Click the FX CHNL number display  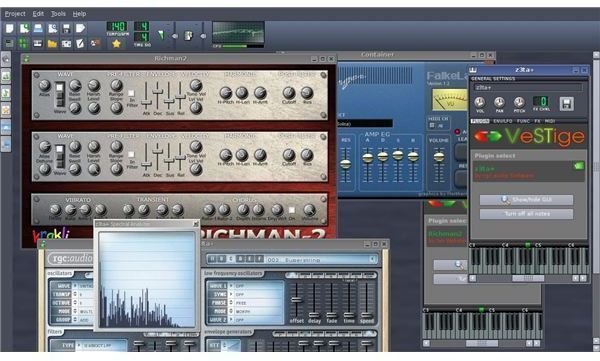point(541,101)
